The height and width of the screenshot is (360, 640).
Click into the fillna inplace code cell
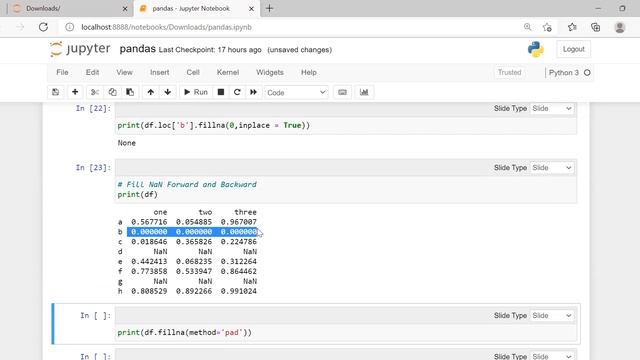coord(346,125)
